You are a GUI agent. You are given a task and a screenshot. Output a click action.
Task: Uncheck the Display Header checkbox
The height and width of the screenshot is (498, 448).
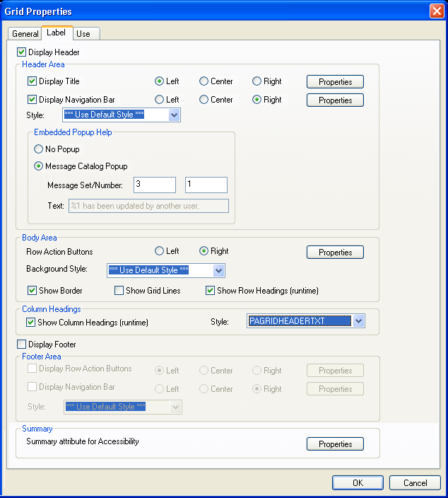click(22, 52)
